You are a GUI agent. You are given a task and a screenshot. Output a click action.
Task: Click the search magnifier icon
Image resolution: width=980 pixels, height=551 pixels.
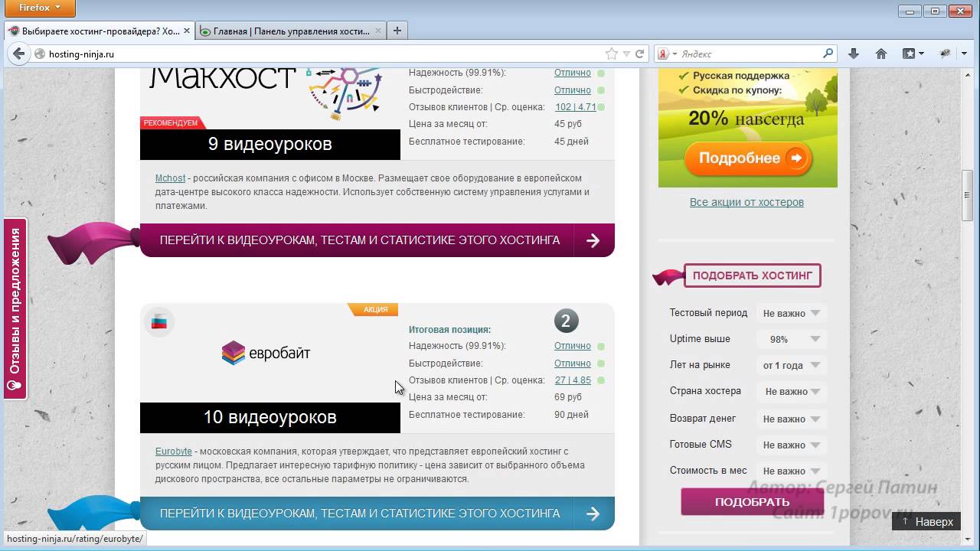(828, 54)
